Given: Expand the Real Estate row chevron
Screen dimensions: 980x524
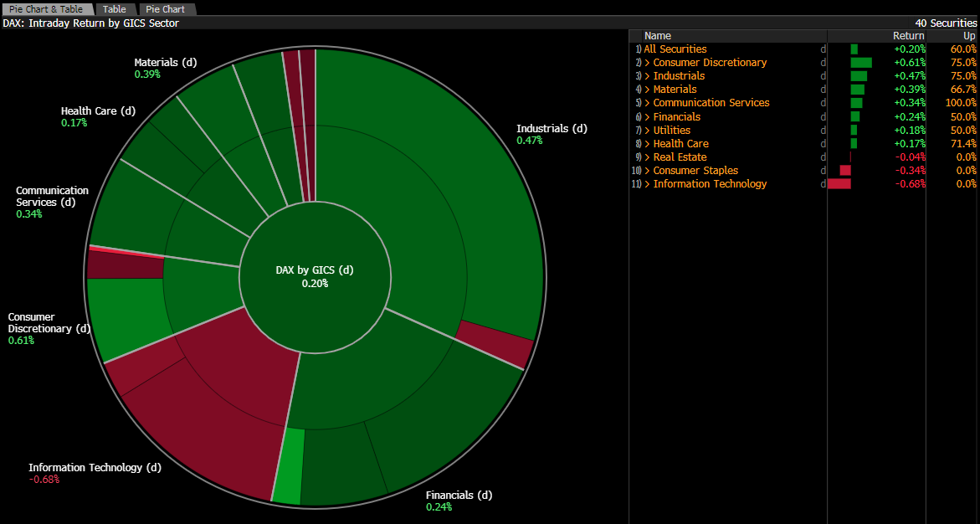Looking at the screenshot, I should click(648, 157).
